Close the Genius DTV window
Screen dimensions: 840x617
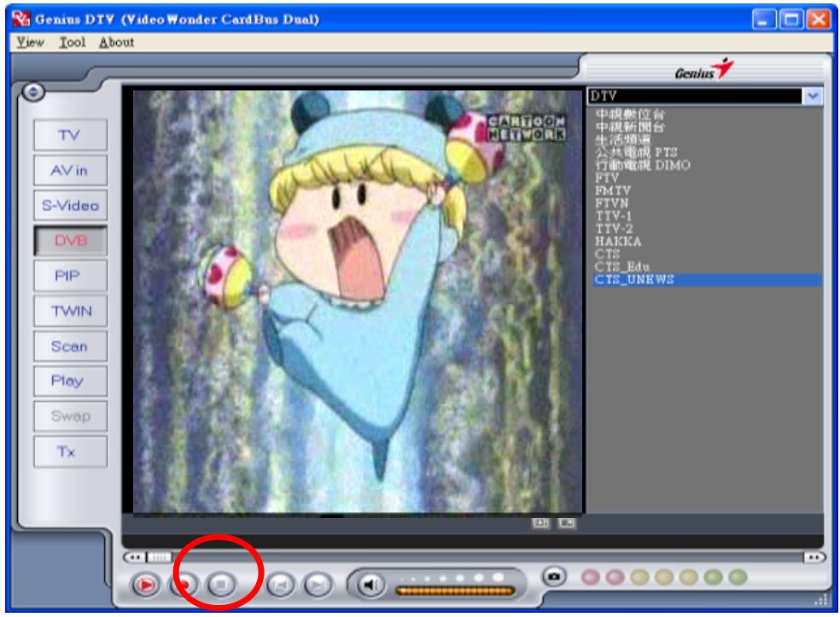click(x=819, y=20)
